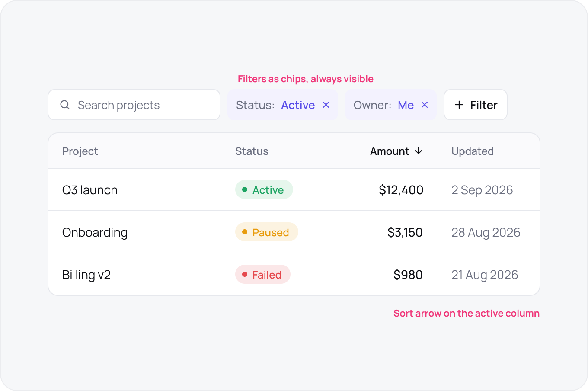Remove the Status: Active filter chip
Viewport: 588px width, 391px height.
tap(326, 105)
